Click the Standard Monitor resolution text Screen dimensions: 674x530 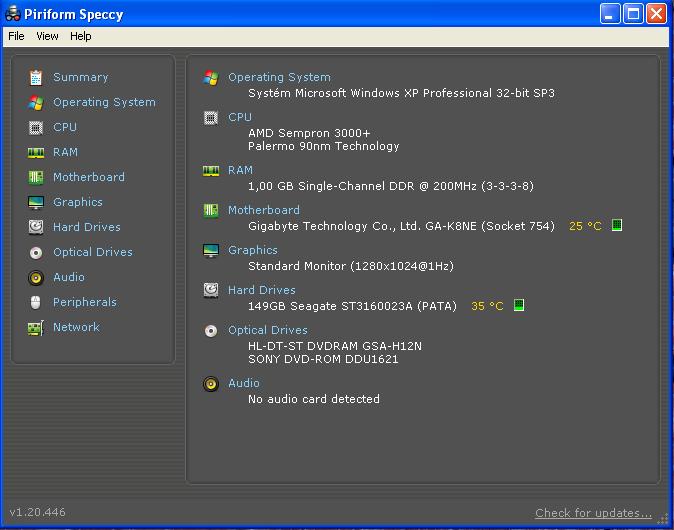click(x=351, y=266)
